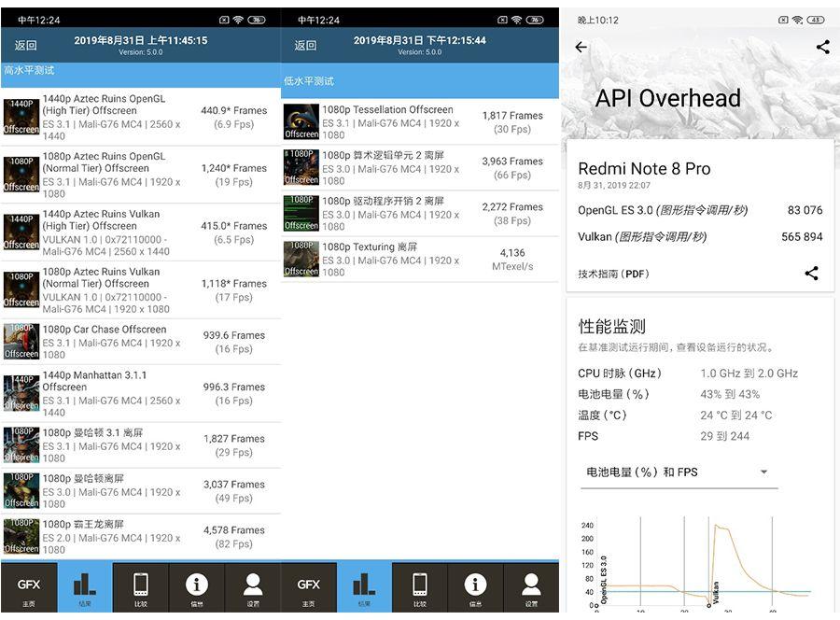Viewport: 840px width, 620px height.
Task: Tap the 返回 back button on left panel
Action: pyautogui.click(x=25, y=45)
